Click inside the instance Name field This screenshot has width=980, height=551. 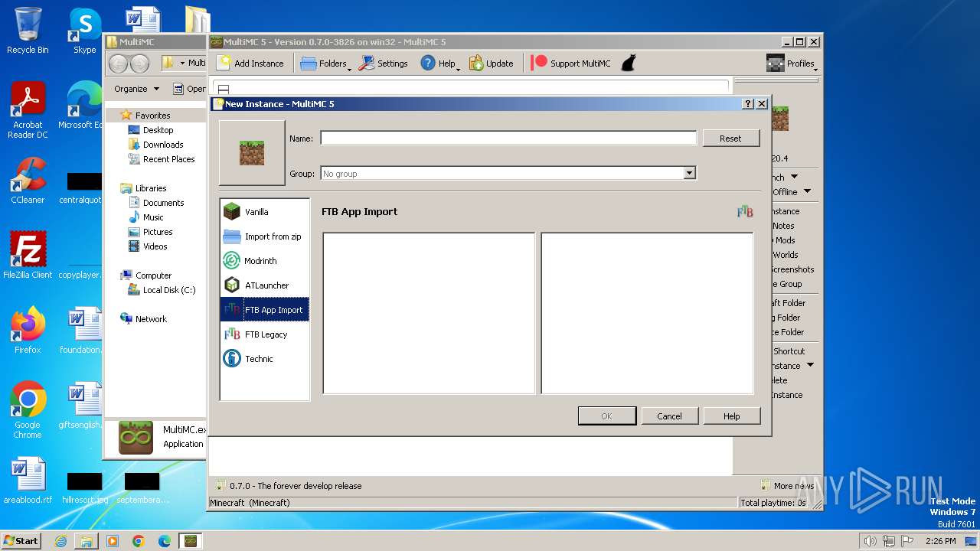coord(508,138)
